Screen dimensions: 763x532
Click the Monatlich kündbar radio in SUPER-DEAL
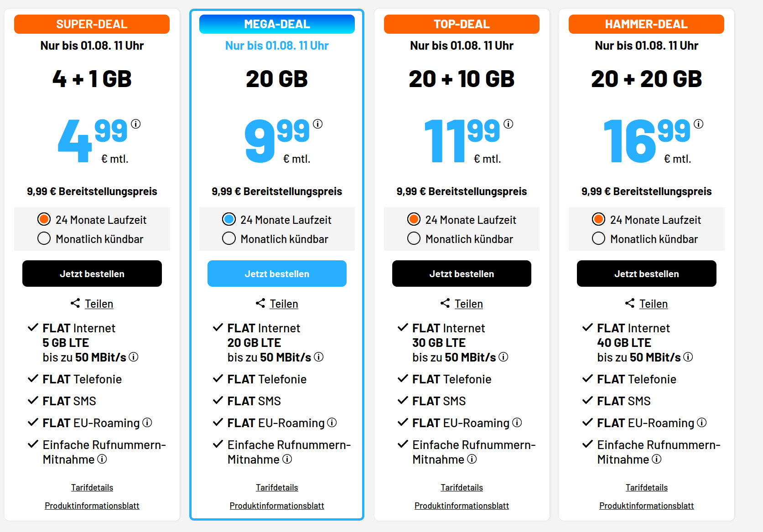pyautogui.click(x=44, y=238)
